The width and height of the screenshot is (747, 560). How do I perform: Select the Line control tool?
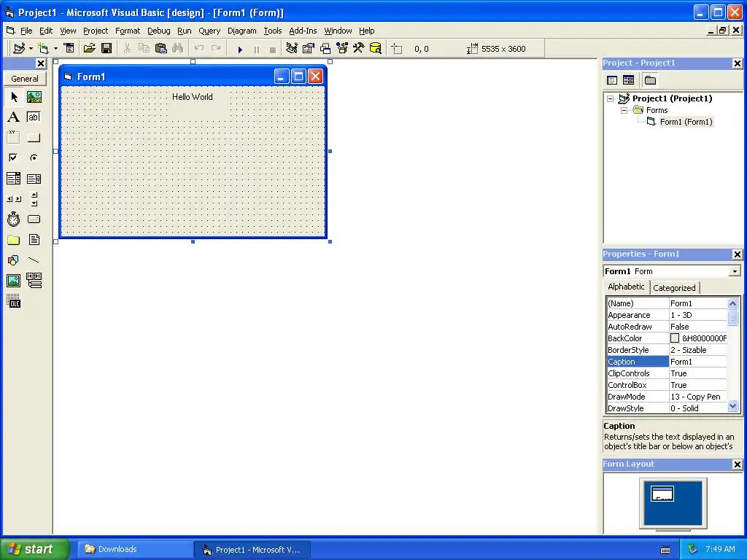tap(34, 260)
